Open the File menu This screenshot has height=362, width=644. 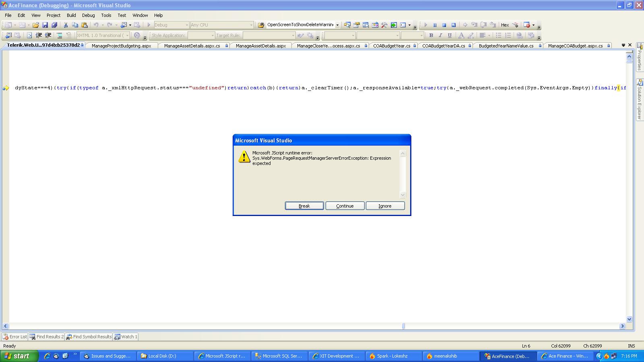(x=8, y=15)
